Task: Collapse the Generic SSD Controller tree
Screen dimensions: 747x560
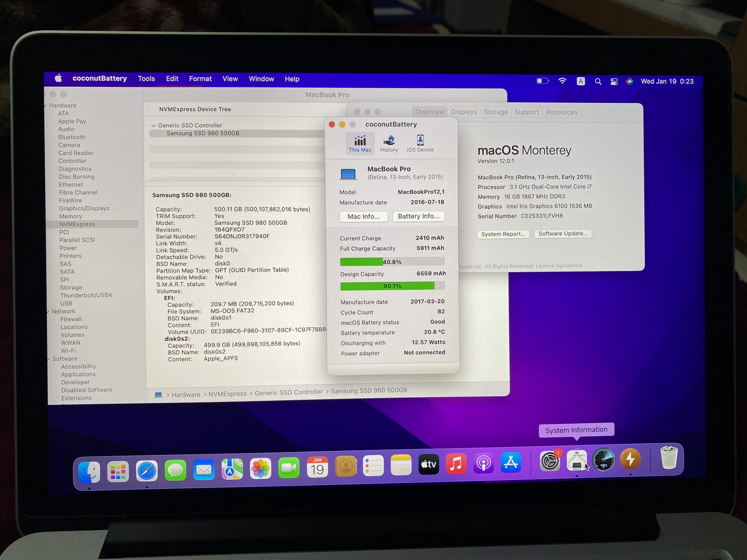Action: (x=153, y=125)
